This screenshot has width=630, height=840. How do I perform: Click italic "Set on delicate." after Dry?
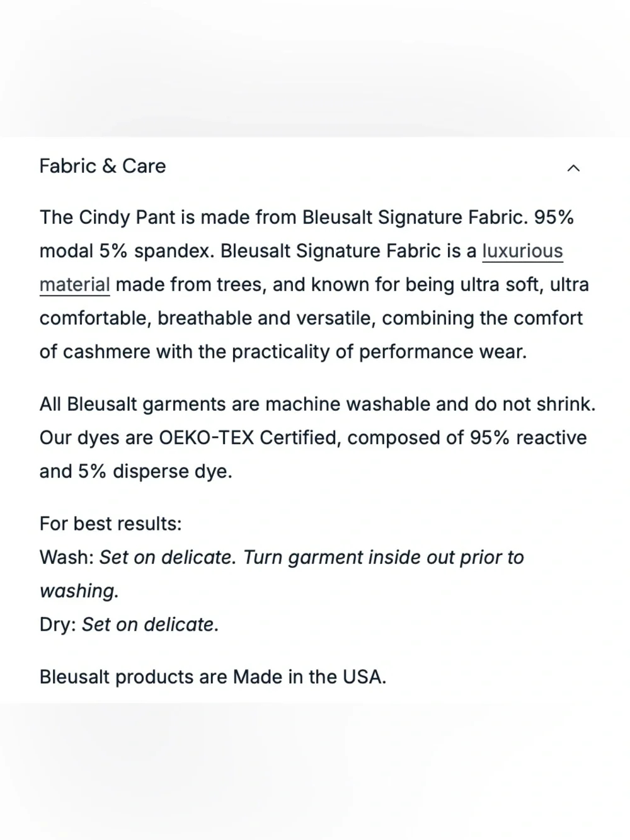coord(150,624)
